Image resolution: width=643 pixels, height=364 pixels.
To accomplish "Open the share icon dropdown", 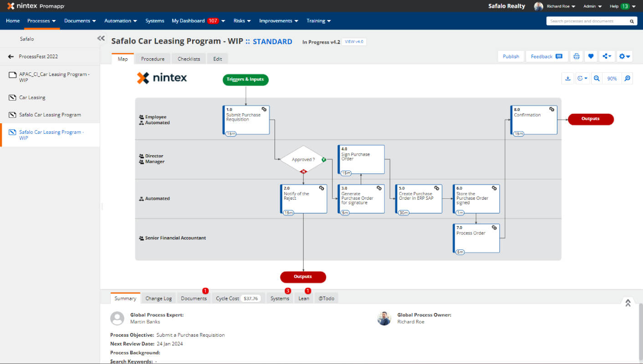I will point(607,56).
